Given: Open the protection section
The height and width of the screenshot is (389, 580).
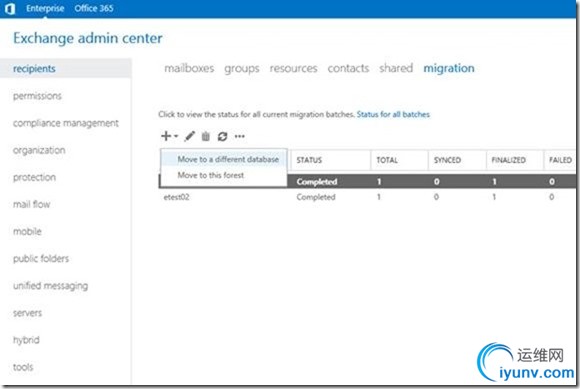Looking at the screenshot, I should pos(34,177).
